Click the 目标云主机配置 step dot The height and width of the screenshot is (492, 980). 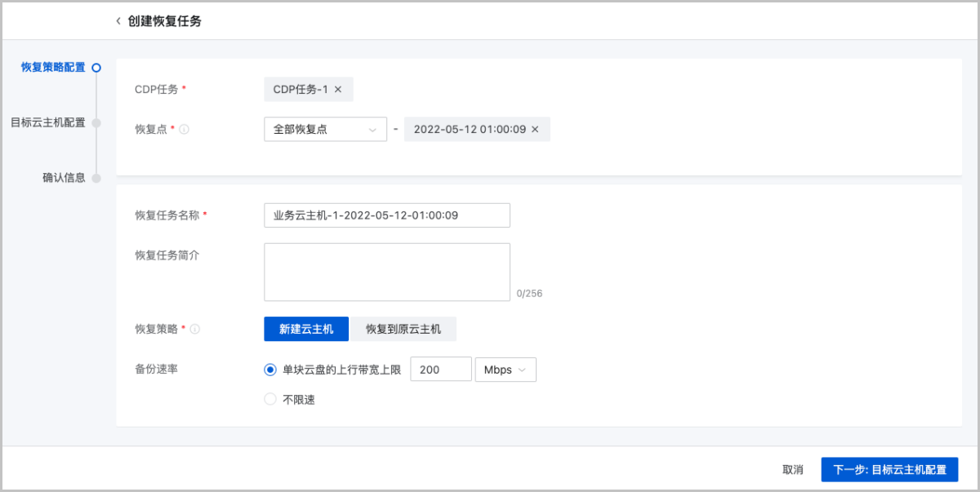pyautogui.click(x=96, y=123)
